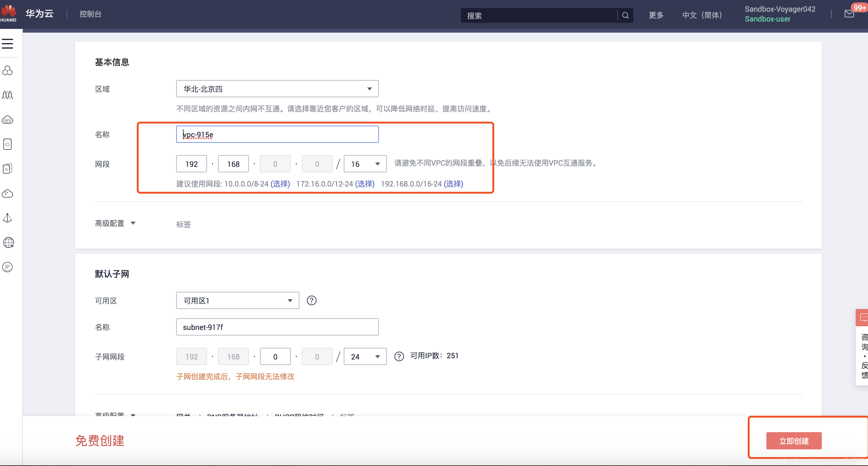The height and width of the screenshot is (466, 868).
Task: Open the Sandbox-Voyager042 account menu
Action: point(780,14)
